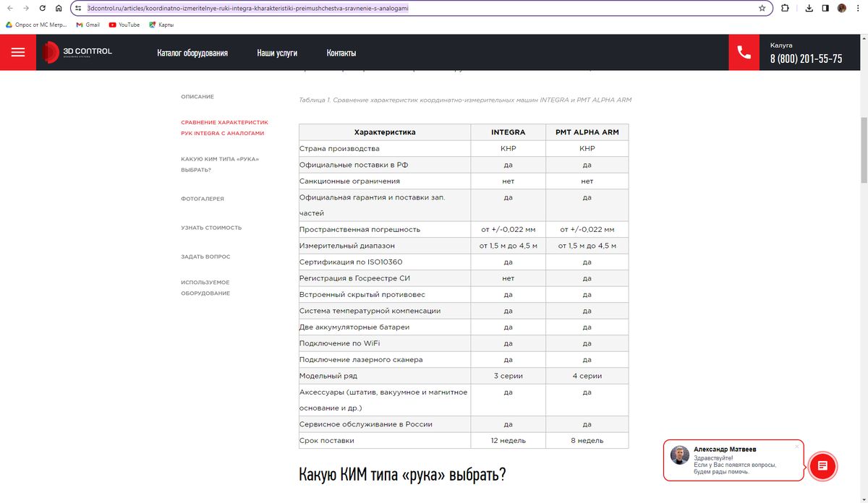Click 'Санкционные ограничения' row label
Viewport: 868px width, 503px height.
349,181
